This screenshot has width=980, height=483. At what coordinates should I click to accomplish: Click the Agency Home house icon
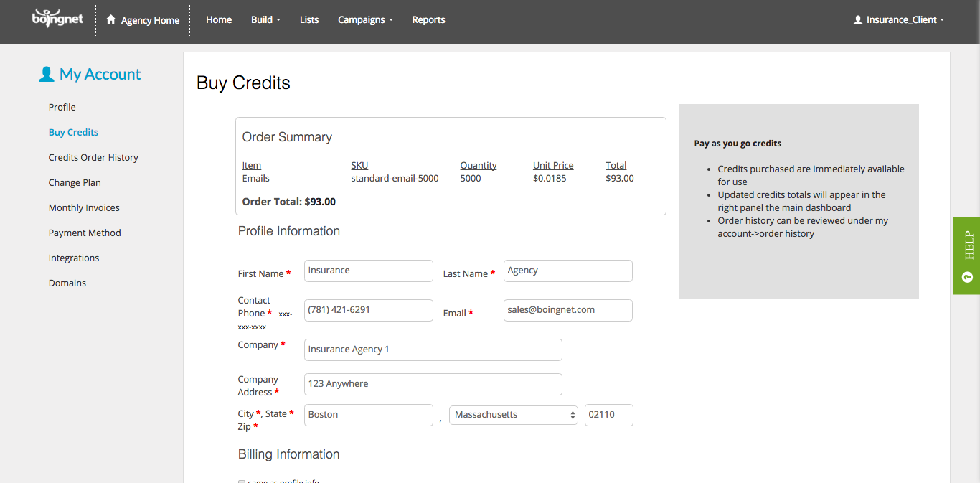110,20
